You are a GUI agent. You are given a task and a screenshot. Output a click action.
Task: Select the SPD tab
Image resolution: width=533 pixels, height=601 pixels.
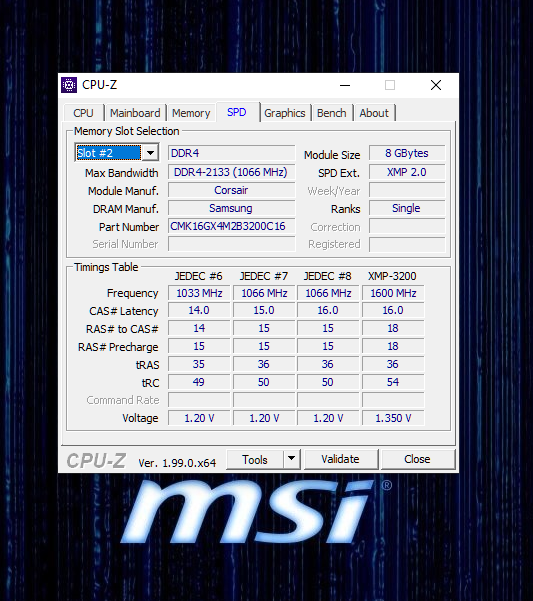[x=237, y=112]
